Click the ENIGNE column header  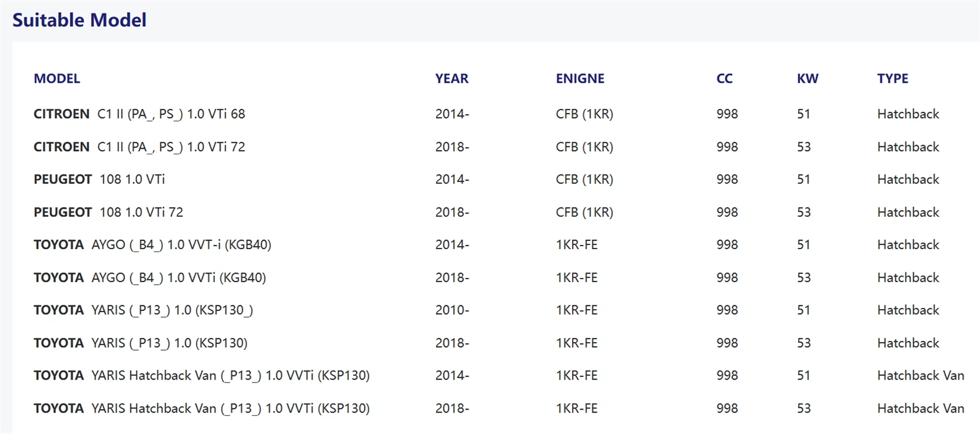[580, 78]
